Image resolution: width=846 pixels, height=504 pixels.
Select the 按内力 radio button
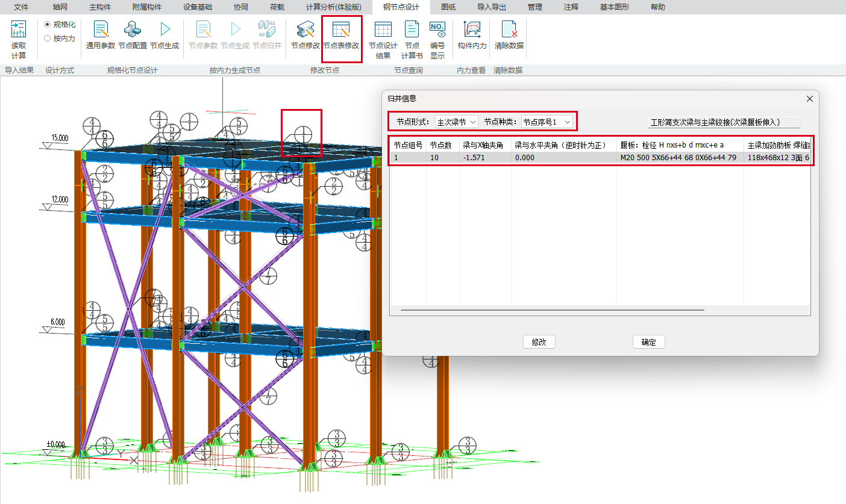[48, 38]
